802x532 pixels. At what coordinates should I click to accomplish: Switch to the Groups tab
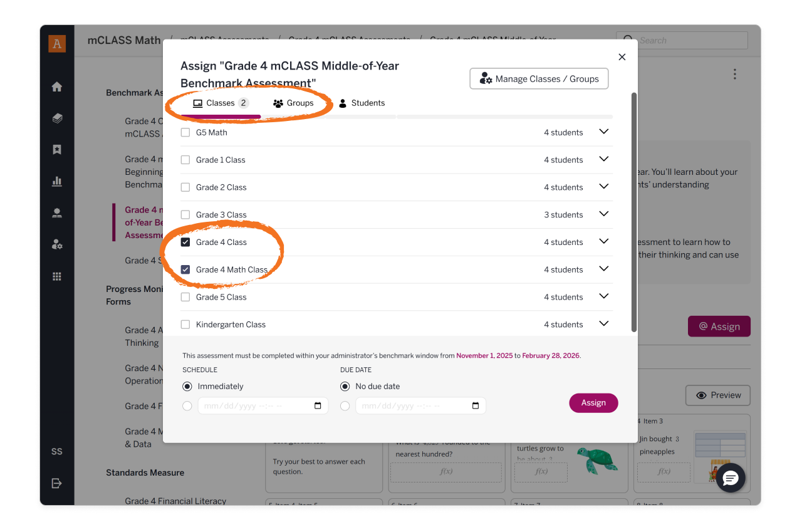pos(293,103)
